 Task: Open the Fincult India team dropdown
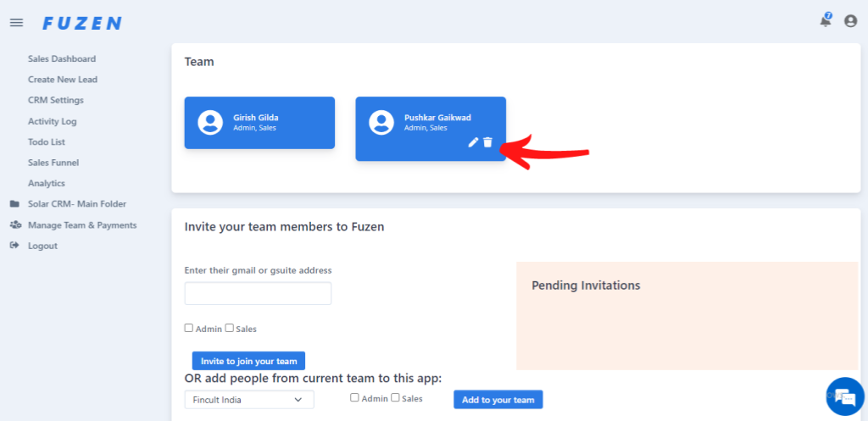click(x=249, y=400)
